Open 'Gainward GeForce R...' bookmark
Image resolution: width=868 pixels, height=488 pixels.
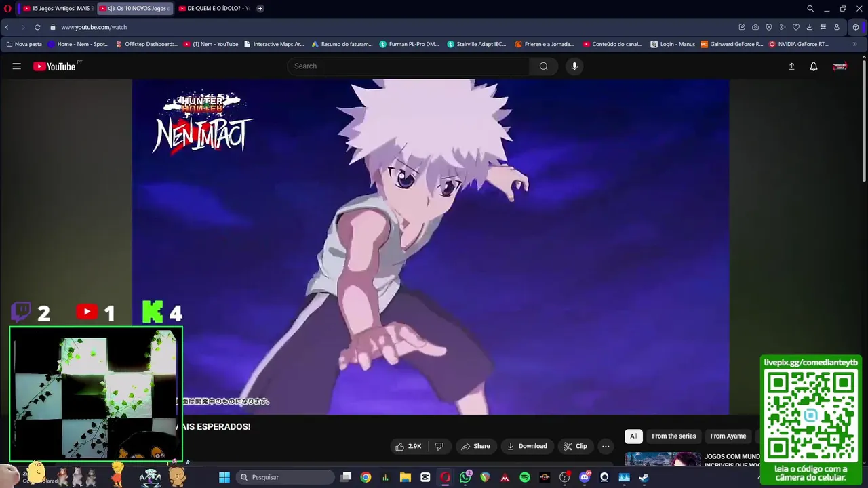click(732, 44)
